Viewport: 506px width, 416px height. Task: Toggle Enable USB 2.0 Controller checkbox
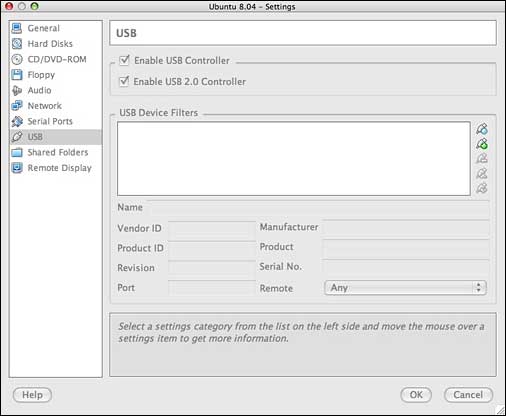point(124,81)
